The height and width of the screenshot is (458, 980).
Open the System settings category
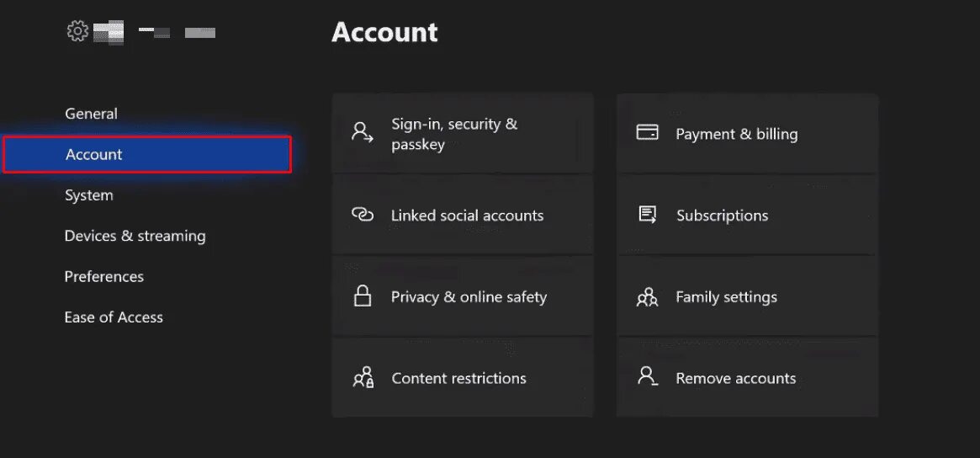(x=88, y=195)
